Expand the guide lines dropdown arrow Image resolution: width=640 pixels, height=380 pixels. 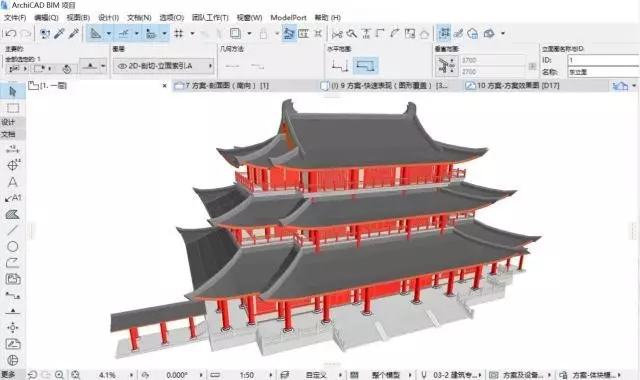[108, 33]
